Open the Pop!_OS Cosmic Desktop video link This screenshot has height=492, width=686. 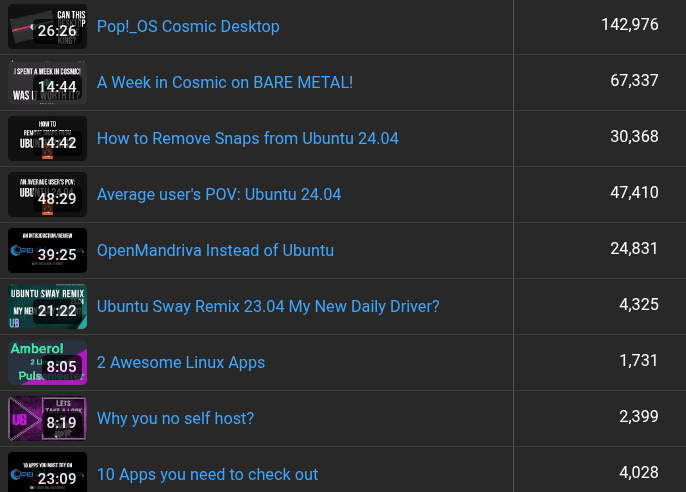(x=188, y=26)
